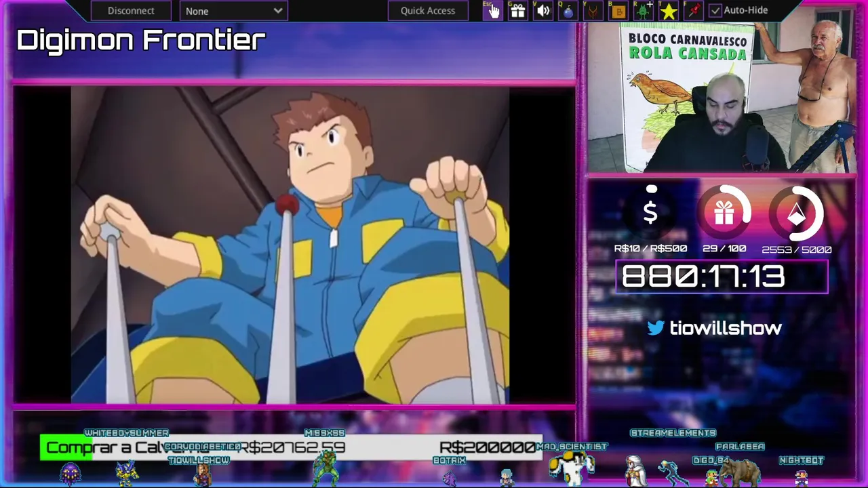Click the Disconnect button
The height and width of the screenshot is (488, 868).
(131, 11)
